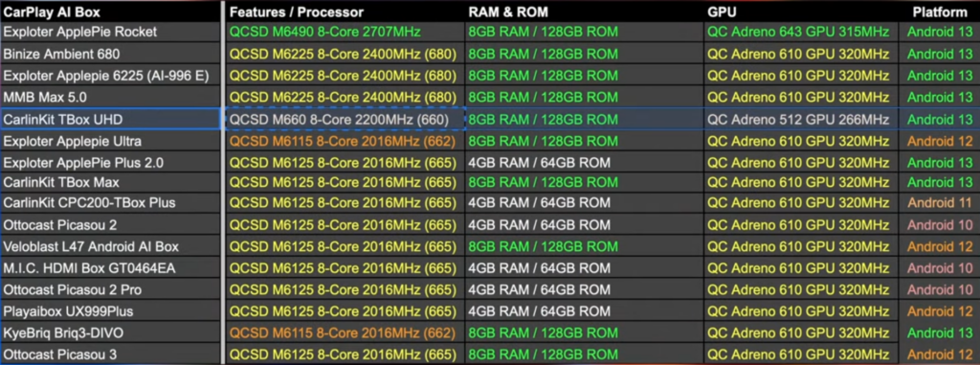The height and width of the screenshot is (365, 980).
Task: Click the 'MMB Max 5.0' cell
Action: click(110, 97)
